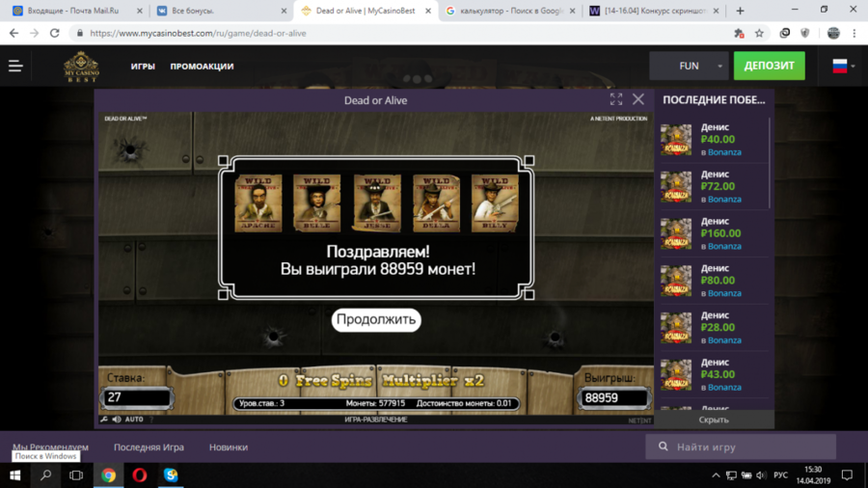Bookmark page with the star icon
The width and height of the screenshot is (868, 488).
coord(759,33)
